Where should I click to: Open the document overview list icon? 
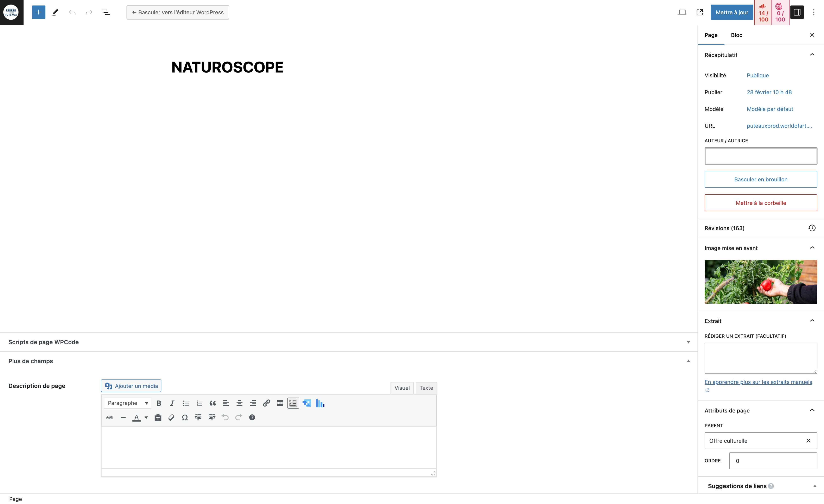pyautogui.click(x=106, y=12)
